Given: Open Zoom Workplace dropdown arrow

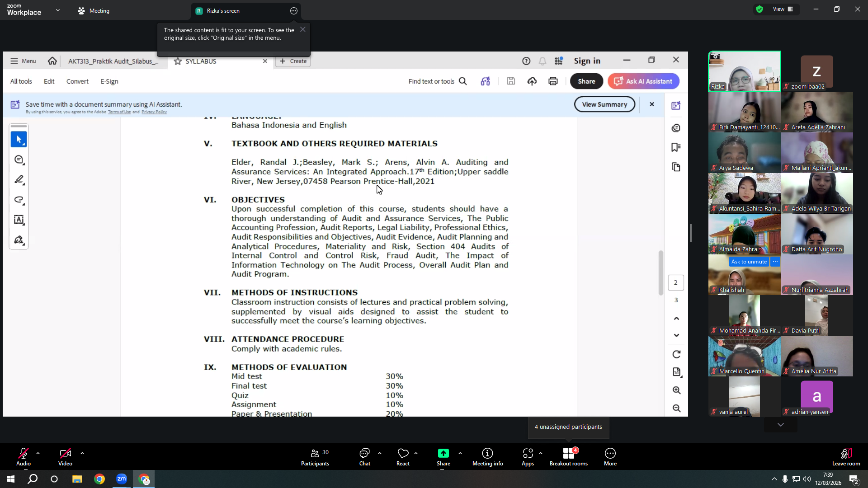Looking at the screenshot, I should (58, 10).
